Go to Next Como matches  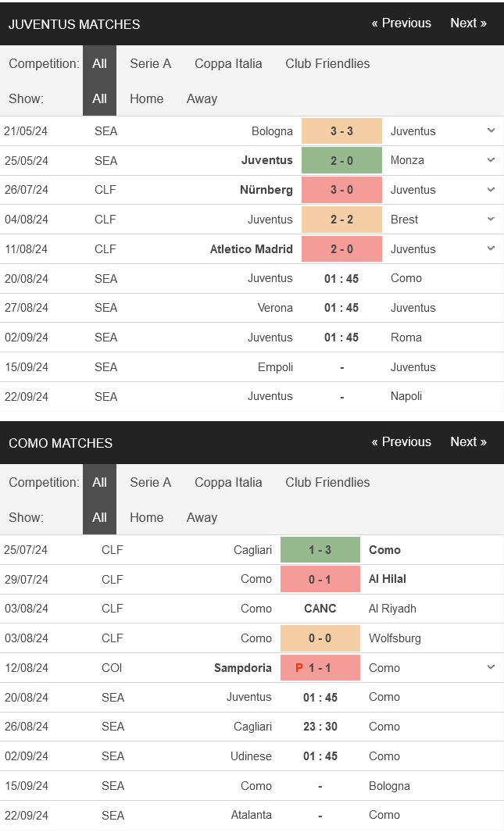468,441
